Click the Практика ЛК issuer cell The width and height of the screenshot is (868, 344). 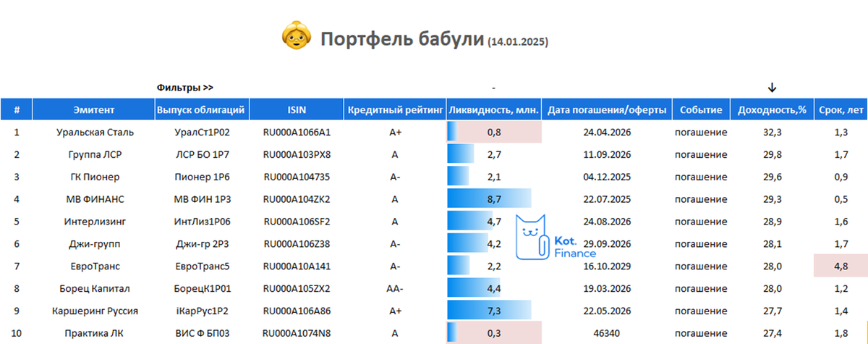(x=94, y=333)
